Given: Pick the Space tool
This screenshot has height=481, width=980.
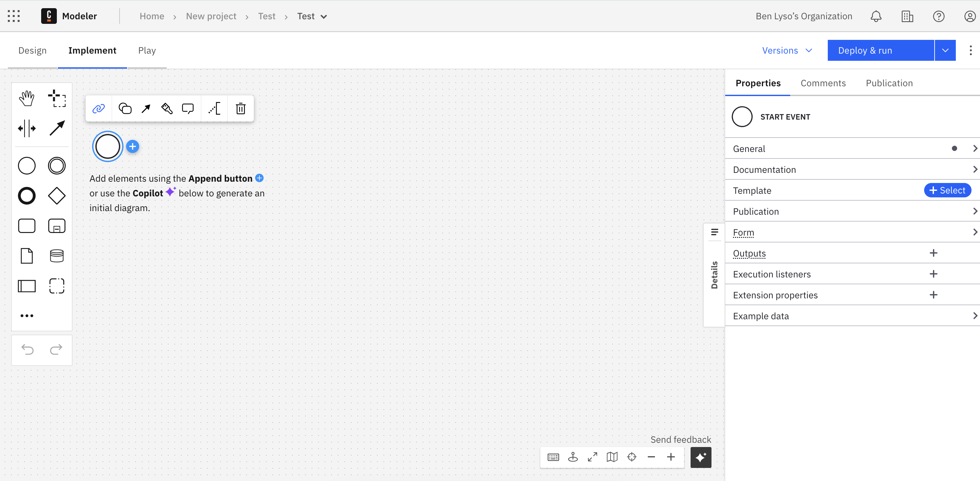Looking at the screenshot, I should pos(27,128).
